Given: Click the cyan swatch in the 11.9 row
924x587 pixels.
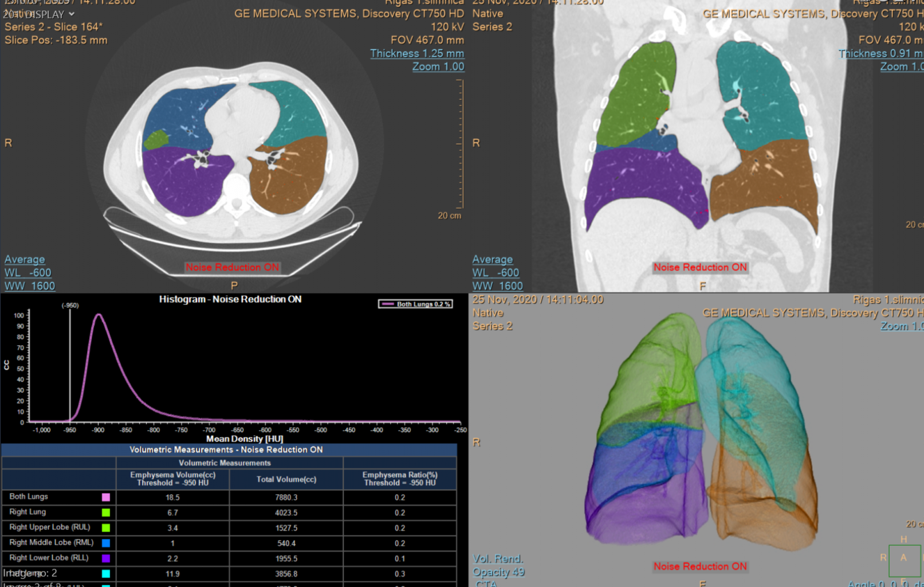Looking at the screenshot, I should pos(106,574).
